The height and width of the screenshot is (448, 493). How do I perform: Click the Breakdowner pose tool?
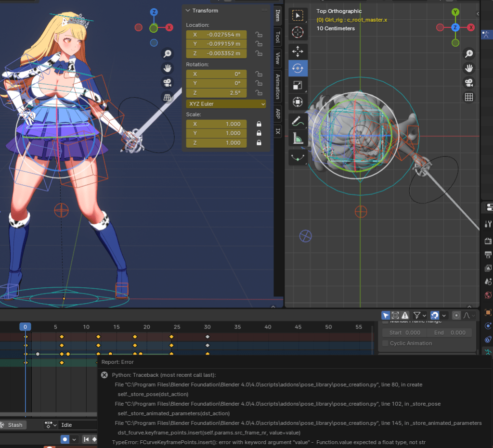pos(298,157)
